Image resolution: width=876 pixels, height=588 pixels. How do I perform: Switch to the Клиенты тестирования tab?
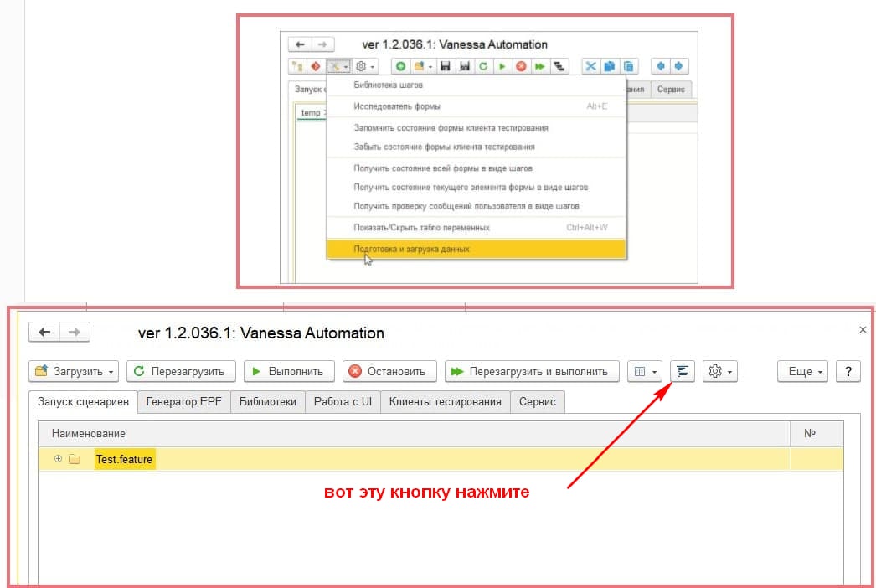[446, 402]
